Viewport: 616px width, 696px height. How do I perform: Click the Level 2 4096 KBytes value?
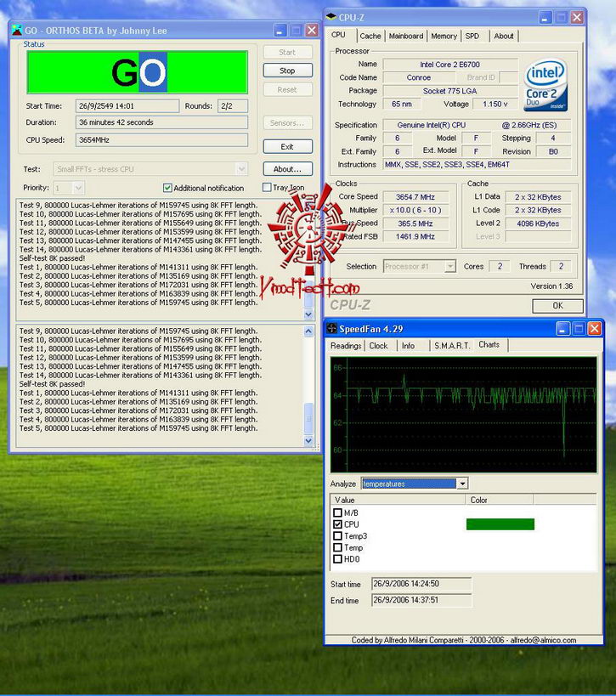click(538, 224)
